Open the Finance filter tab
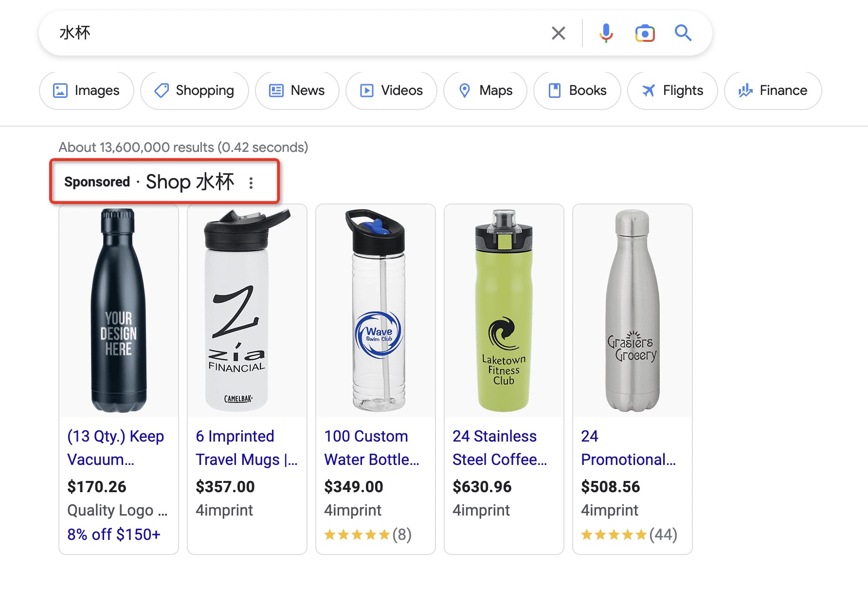This screenshot has width=868, height=592. 773,91
